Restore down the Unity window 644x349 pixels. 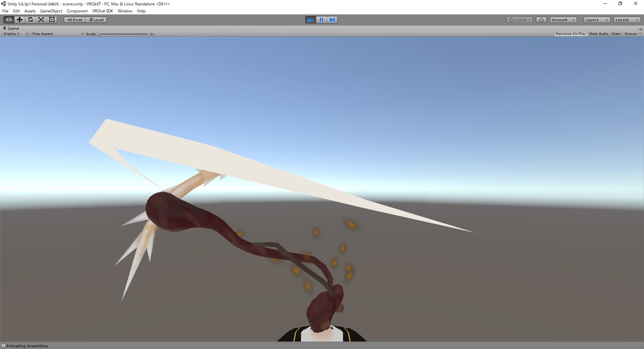[620, 3]
